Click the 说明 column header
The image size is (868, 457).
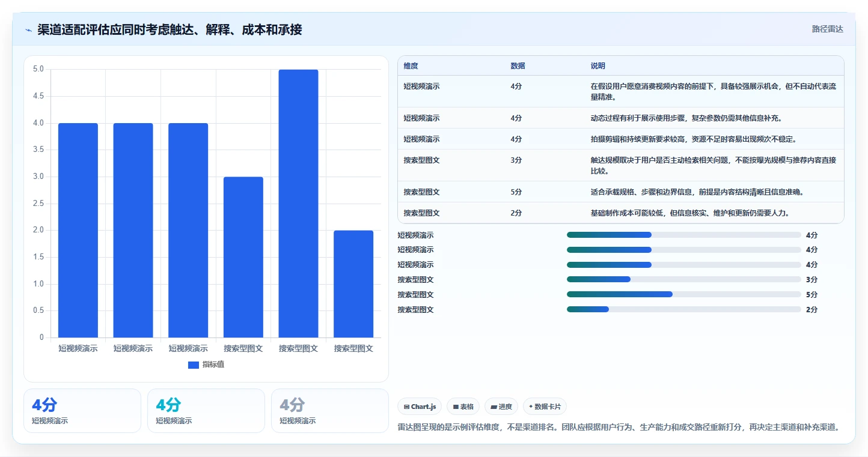[598, 65]
